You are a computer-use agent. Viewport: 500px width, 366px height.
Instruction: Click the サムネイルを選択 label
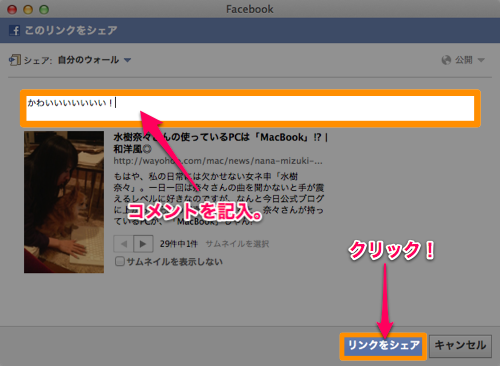[x=237, y=244]
